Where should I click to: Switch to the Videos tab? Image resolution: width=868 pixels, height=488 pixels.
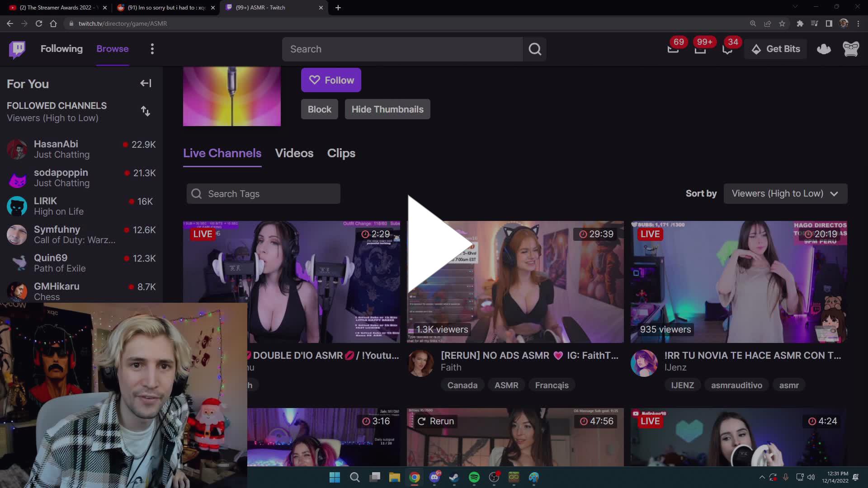294,153
